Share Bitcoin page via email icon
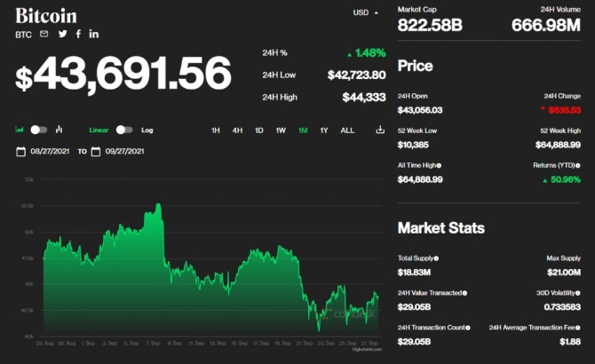Image resolution: width=595 pixels, height=364 pixels. 44,34
